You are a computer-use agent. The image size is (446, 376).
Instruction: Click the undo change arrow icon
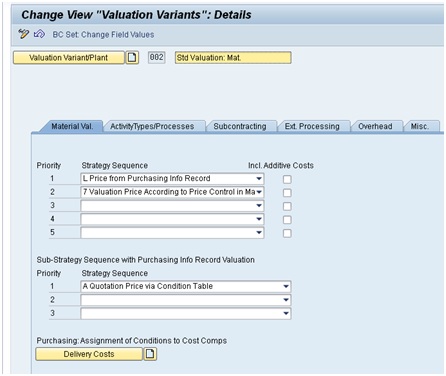pyautogui.click(x=39, y=34)
